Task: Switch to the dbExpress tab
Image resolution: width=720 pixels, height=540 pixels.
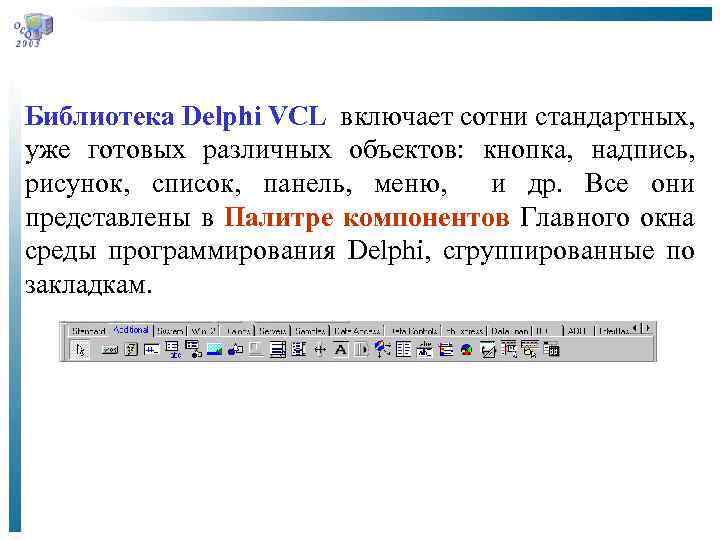Action: click(x=464, y=331)
